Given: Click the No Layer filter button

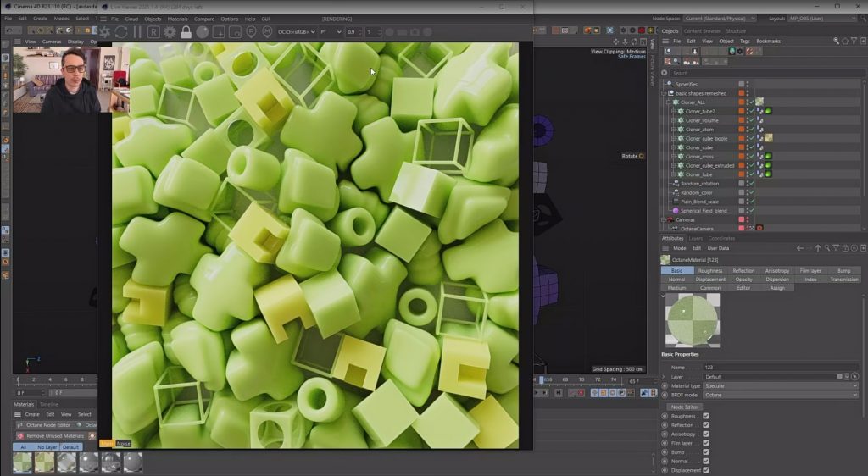Looking at the screenshot, I should click(x=47, y=446).
